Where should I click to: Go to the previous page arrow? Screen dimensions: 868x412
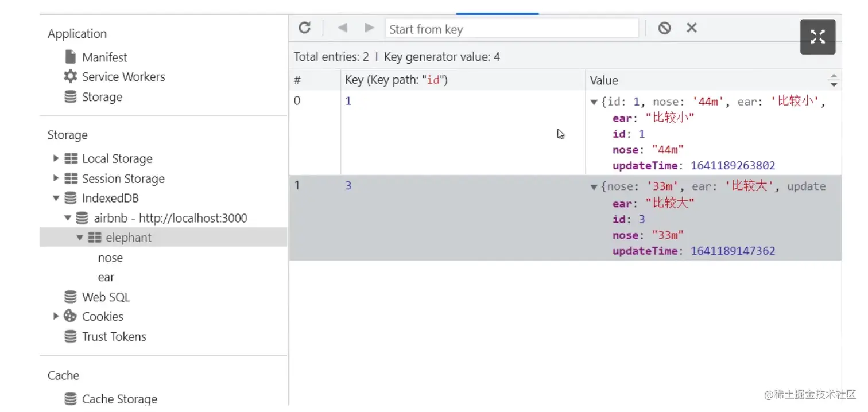click(x=343, y=28)
